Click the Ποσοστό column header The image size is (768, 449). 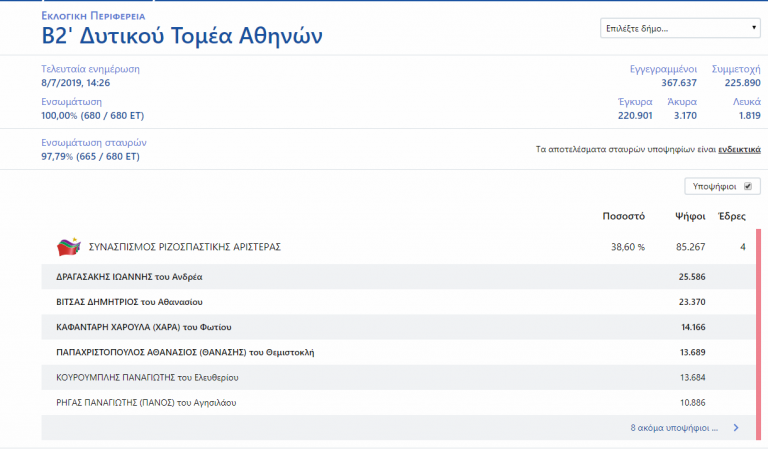(x=624, y=216)
